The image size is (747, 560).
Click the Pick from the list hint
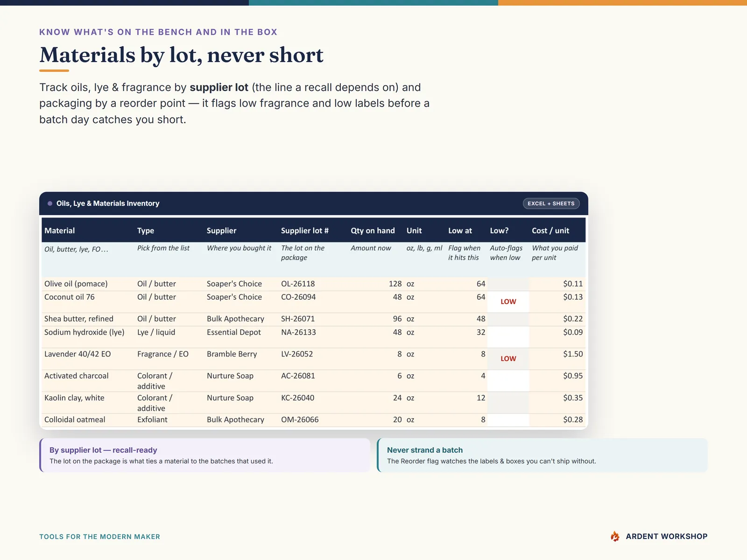click(x=163, y=248)
